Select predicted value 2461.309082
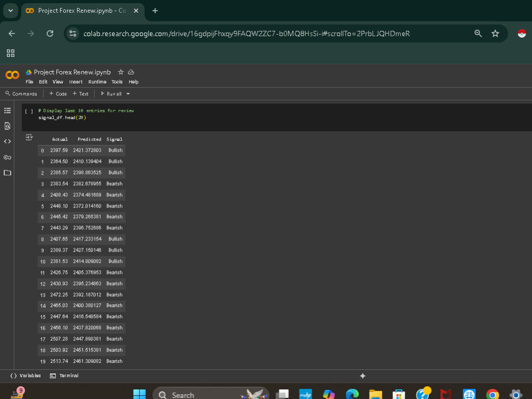The width and height of the screenshot is (532, 399). coord(87,361)
